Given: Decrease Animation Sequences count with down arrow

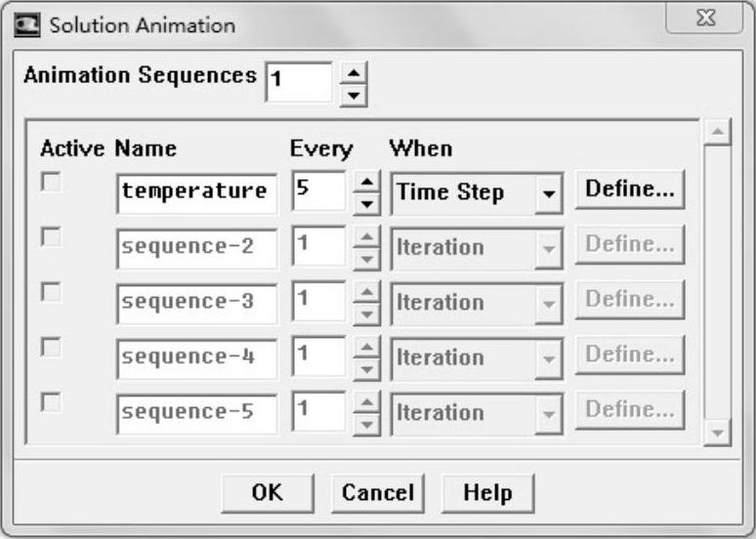Looking at the screenshot, I should 355,94.
